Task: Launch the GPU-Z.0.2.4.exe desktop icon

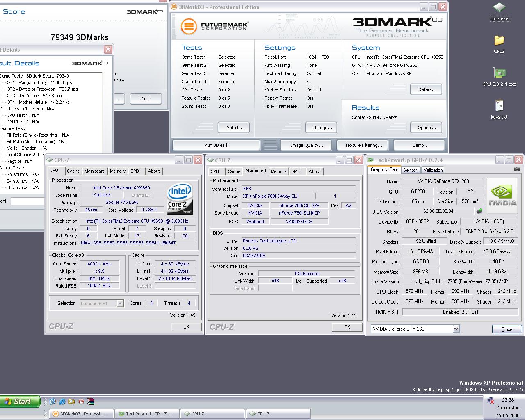Action: point(499,77)
